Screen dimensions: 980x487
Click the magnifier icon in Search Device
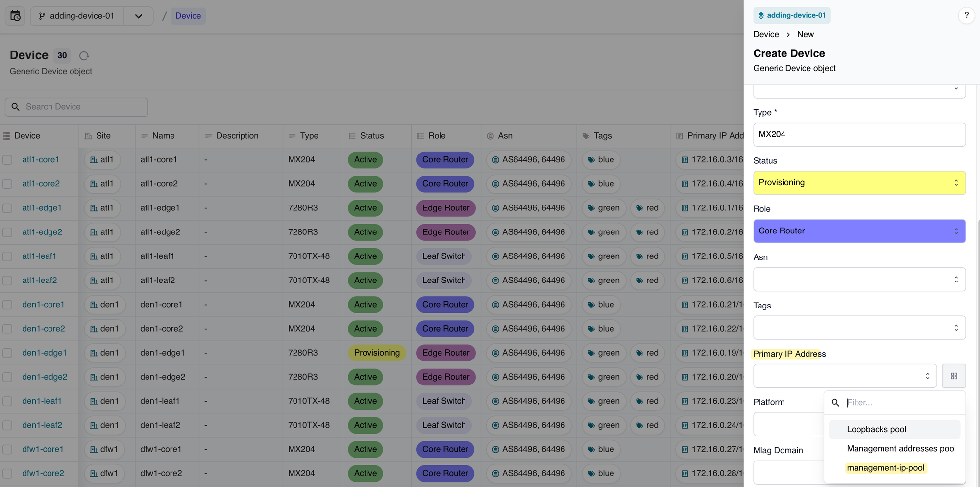pos(16,107)
